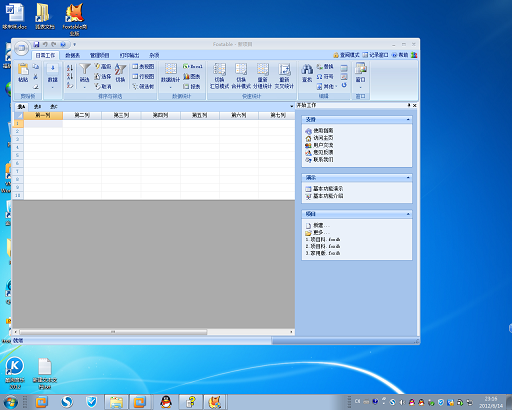Collapse the Support section in the start panel
The image size is (512, 410).
click(408, 119)
